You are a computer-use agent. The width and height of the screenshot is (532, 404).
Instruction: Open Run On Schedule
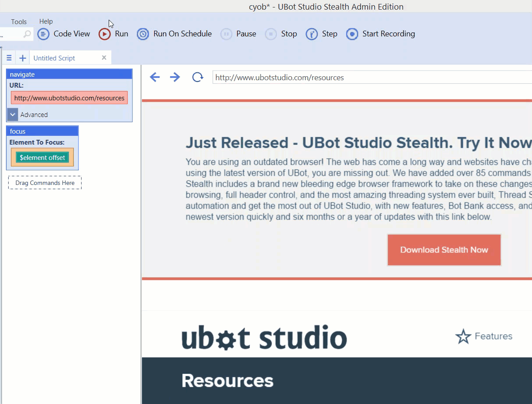click(174, 34)
